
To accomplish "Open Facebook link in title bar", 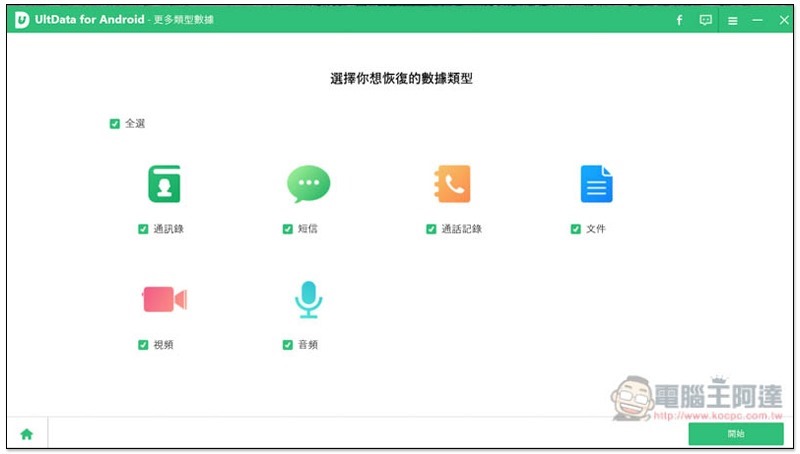I will [x=679, y=20].
